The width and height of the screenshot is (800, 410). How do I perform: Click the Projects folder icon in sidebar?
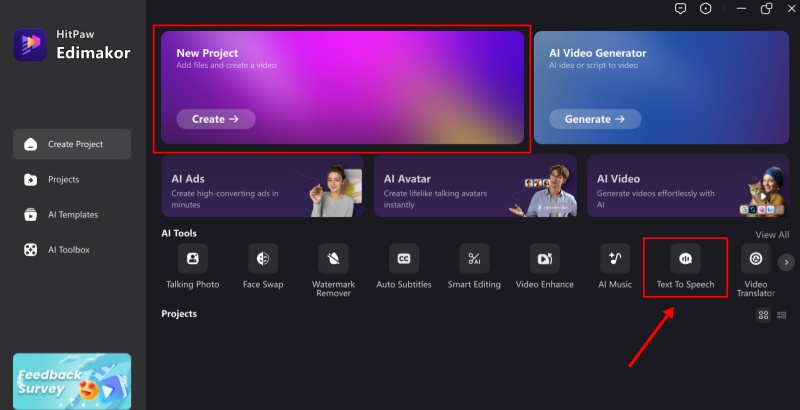[31, 180]
